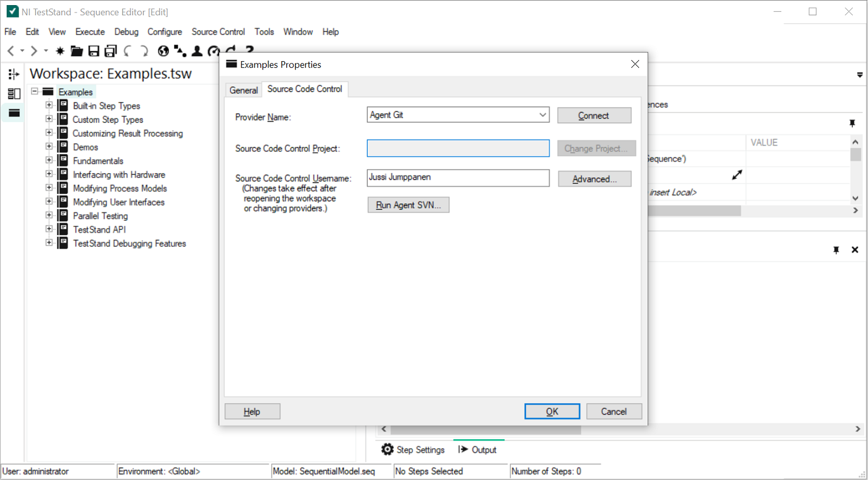Save all files with the stacked disks icon
The width and height of the screenshot is (868, 480).
pyautogui.click(x=110, y=52)
